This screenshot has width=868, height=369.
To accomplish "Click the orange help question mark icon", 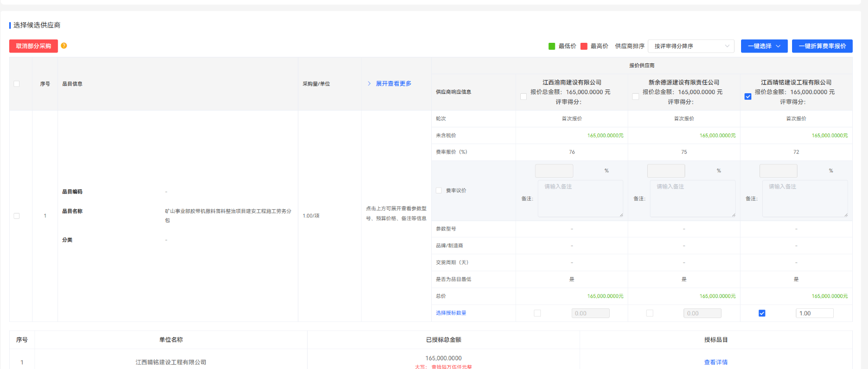I will (64, 46).
